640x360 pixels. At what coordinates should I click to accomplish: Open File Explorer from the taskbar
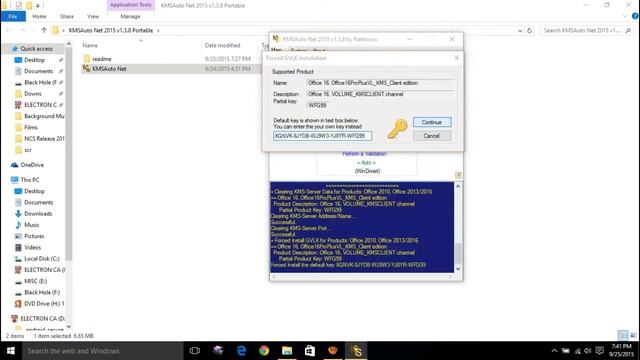[287, 351]
